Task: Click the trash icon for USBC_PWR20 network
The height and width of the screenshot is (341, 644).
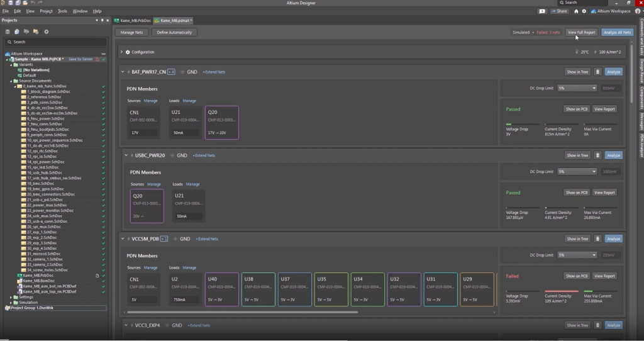Action: (x=597, y=155)
